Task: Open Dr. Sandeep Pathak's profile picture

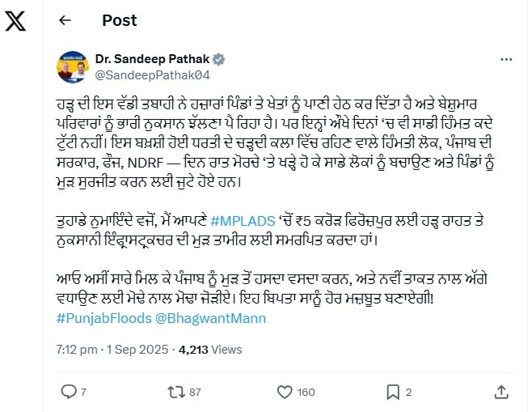Action: pyautogui.click(x=73, y=67)
